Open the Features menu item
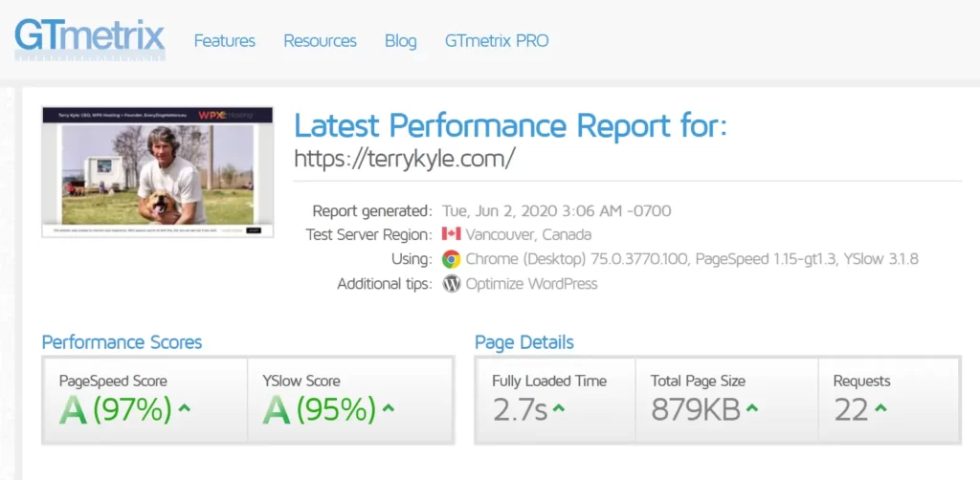Screen dimensions: 980x480 tap(224, 41)
